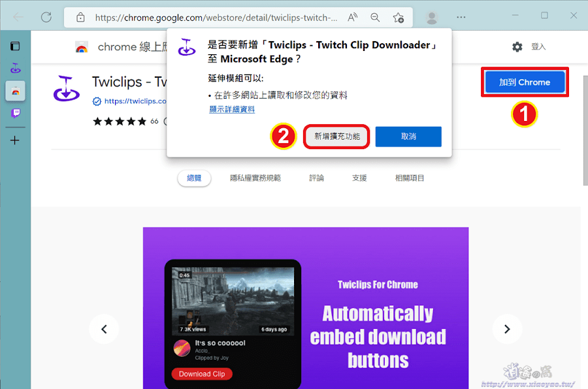Image resolution: width=588 pixels, height=389 pixels.
Task: Click the 登入 sign-in link
Action: [x=538, y=46]
